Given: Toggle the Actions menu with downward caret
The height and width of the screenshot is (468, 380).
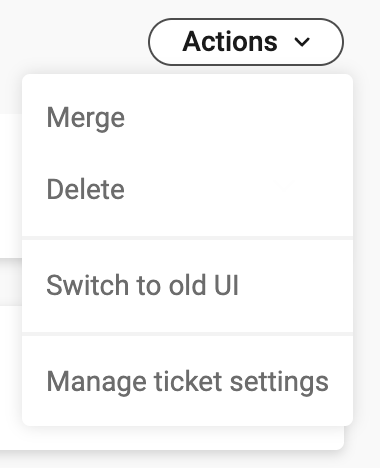Looking at the screenshot, I should coord(302,42).
